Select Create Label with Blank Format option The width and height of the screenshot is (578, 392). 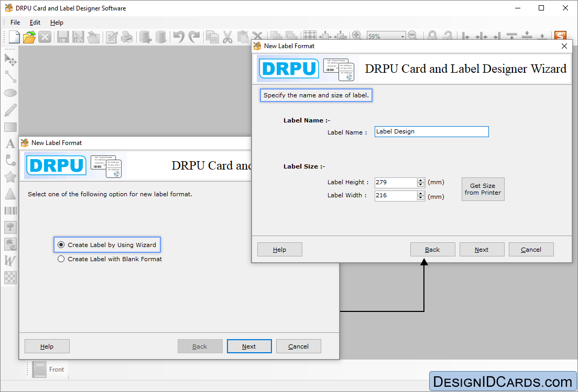(110, 259)
